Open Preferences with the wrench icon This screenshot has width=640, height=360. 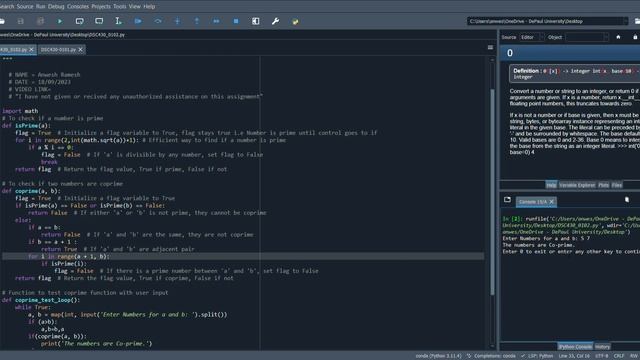[276, 21]
